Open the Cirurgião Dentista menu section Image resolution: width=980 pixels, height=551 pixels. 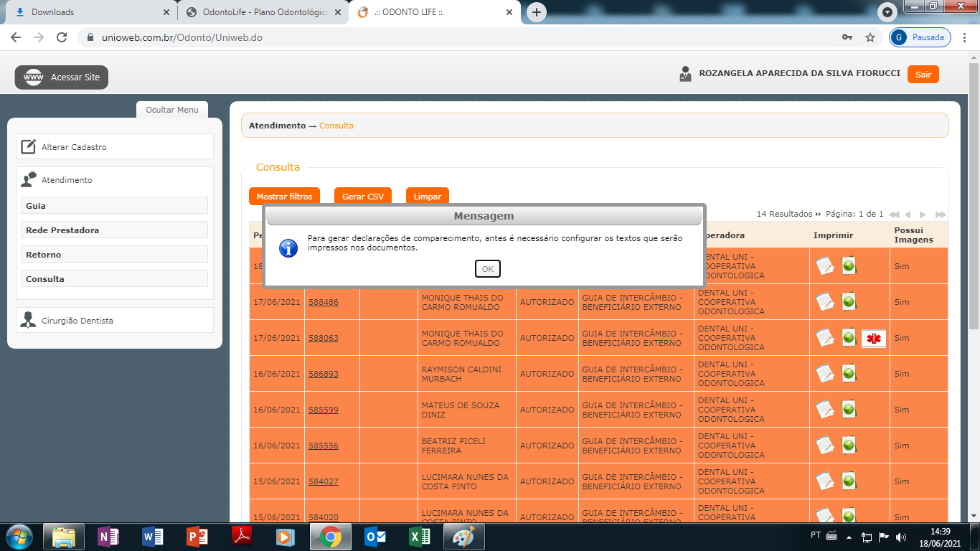pos(115,320)
